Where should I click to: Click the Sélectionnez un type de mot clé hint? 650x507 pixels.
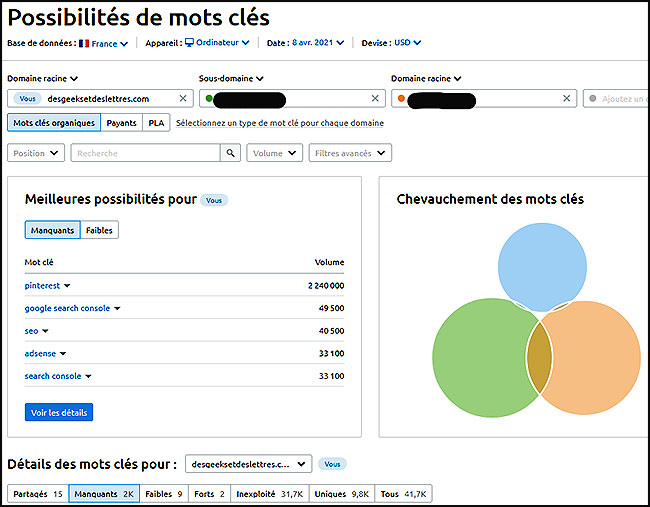[280, 123]
